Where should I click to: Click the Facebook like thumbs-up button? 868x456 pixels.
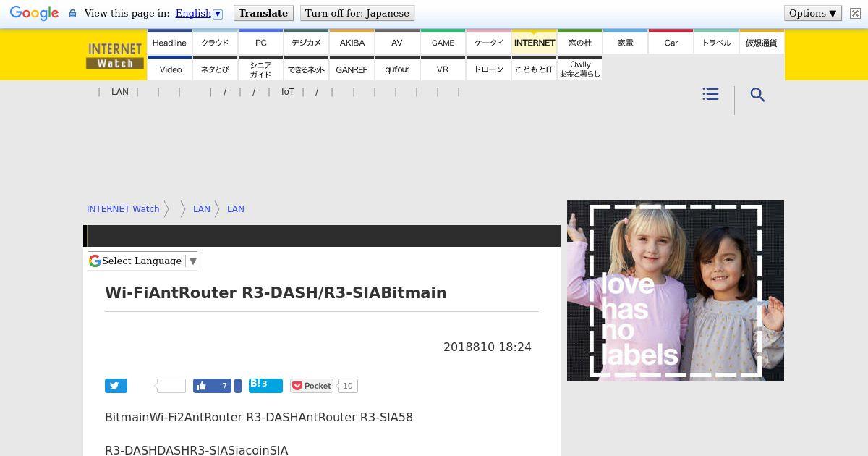point(212,386)
